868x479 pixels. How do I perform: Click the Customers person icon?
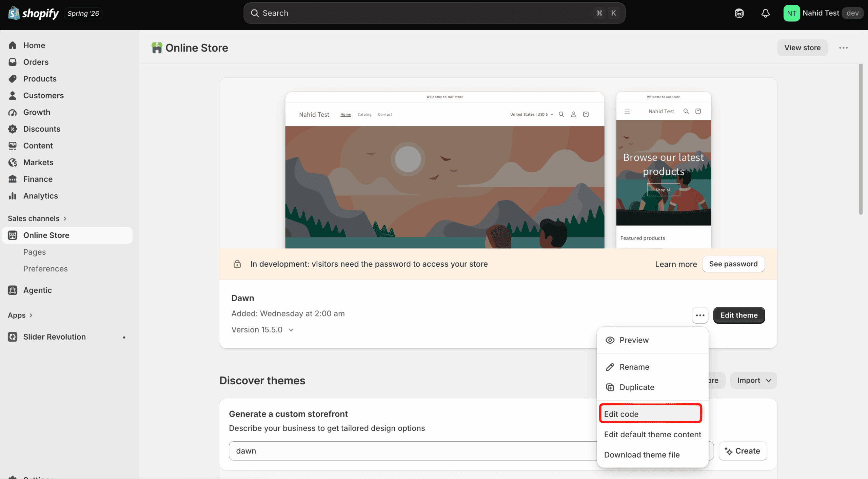(13, 95)
